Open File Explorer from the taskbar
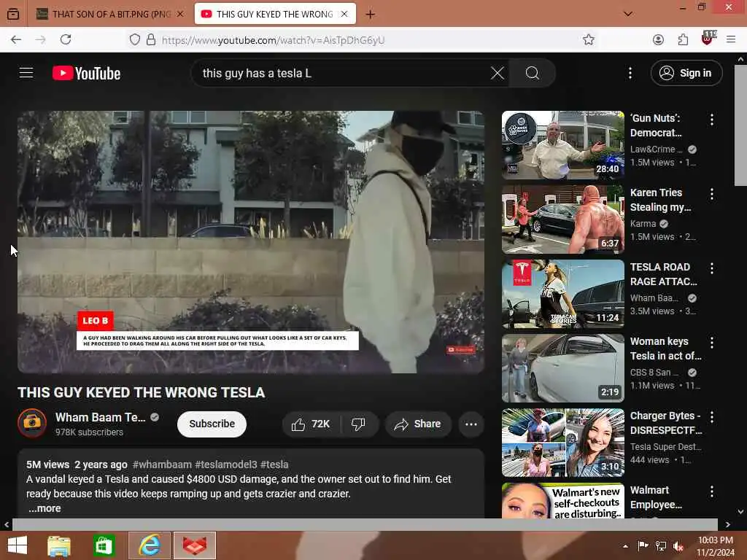The height and width of the screenshot is (560, 747). (59, 545)
